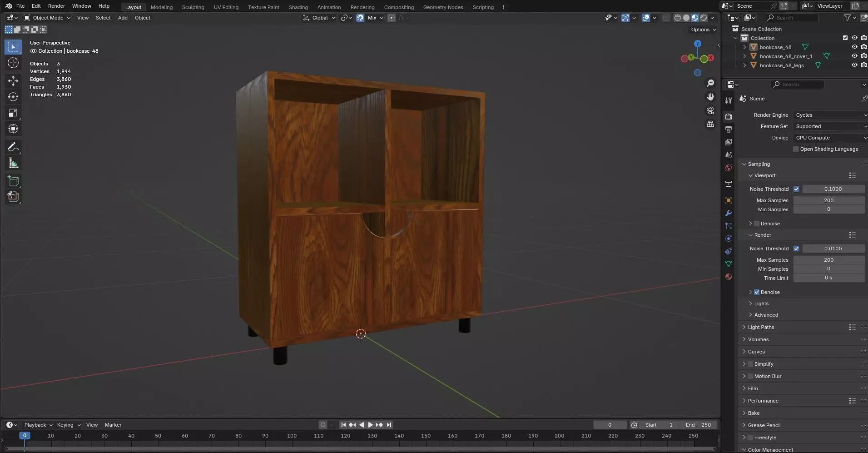Toggle render Noise Threshold checkbox

(x=796, y=249)
